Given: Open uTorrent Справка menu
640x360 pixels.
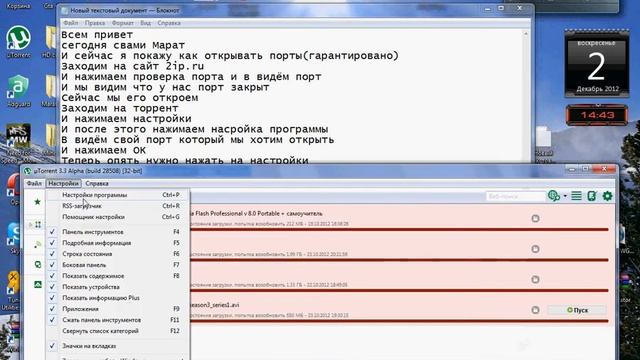Looking at the screenshot, I should [97, 184].
